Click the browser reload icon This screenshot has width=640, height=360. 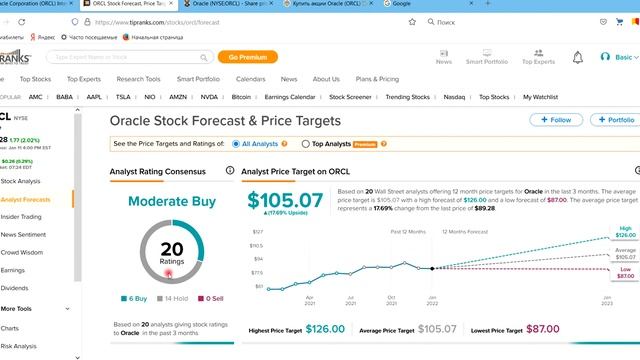coord(22,22)
